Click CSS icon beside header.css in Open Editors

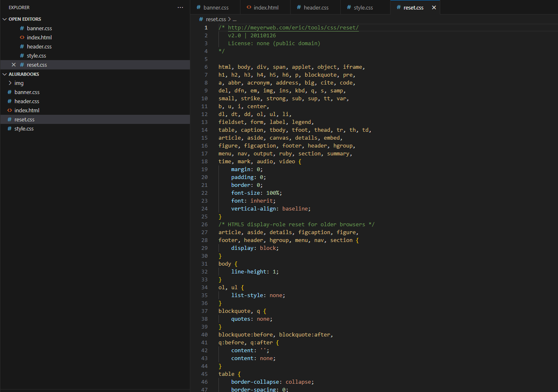click(22, 46)
